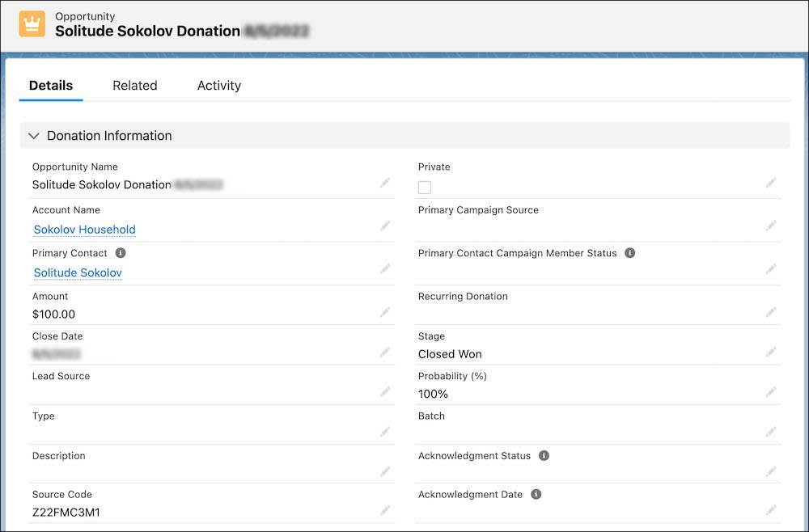The width and height of the screenshot is (809, 532).
Task: Collapse the Donation Information section
Action: click(34, 136)
